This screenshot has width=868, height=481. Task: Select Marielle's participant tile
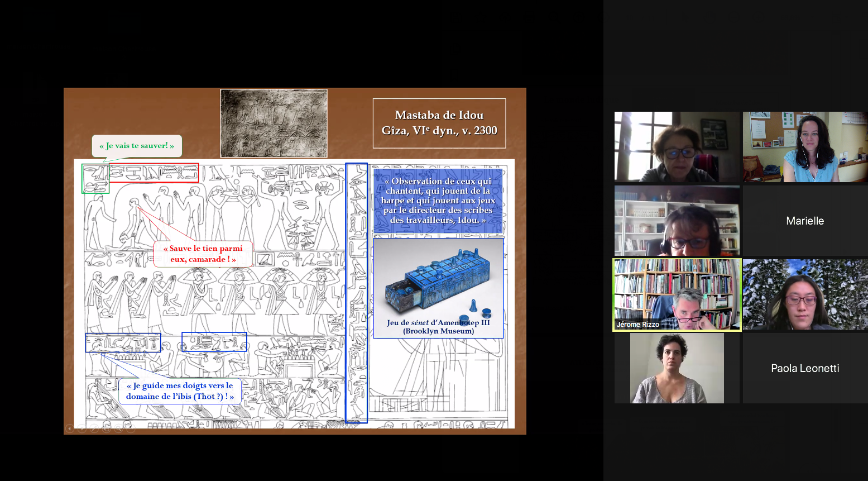[x=804, y=221]
